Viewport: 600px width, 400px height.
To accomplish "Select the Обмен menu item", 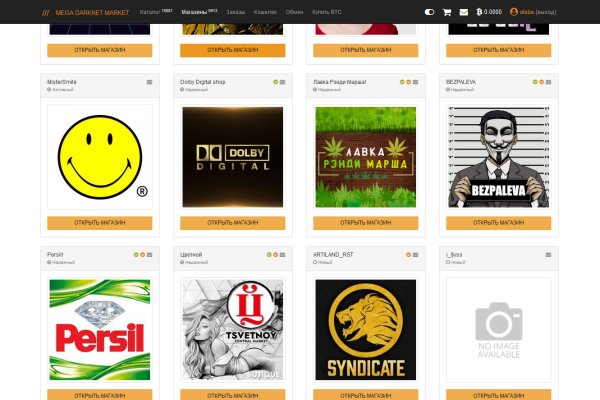I will coord(294,12).
